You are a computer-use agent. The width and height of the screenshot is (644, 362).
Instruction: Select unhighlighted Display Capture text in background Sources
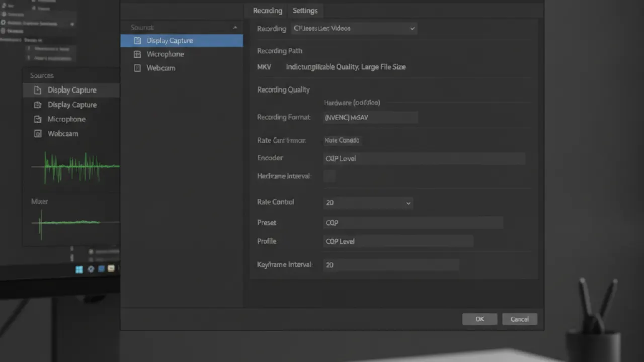point(72,105)
